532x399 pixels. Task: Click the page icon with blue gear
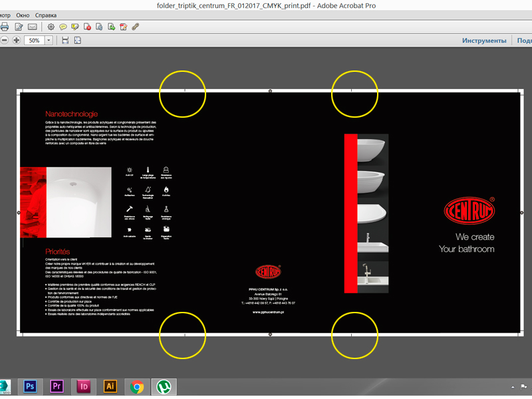point(99,27)
